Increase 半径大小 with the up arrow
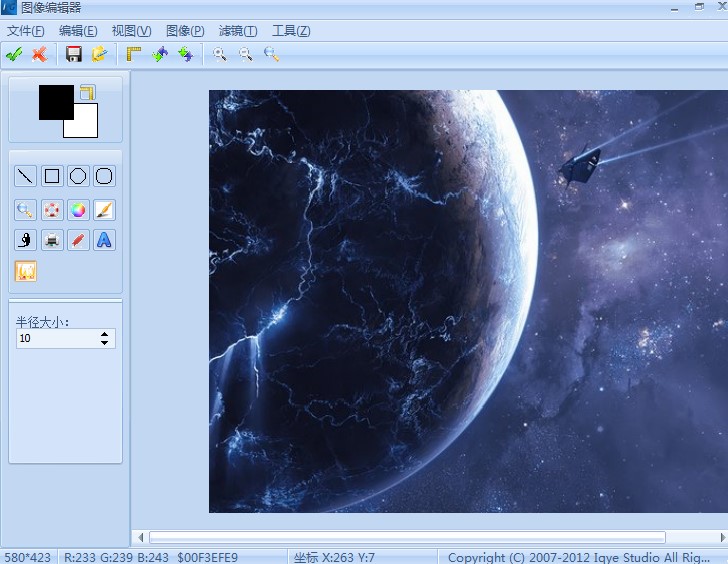Screen dimensions: 728x564 pos(105,334)
